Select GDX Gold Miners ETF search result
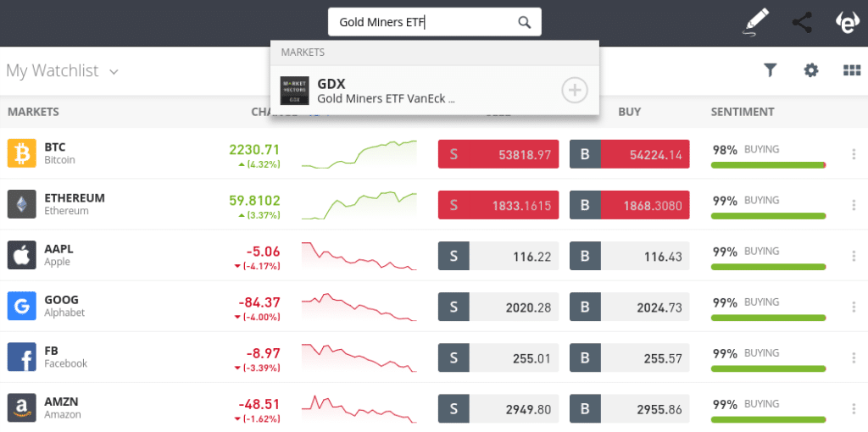 pos(435,90)
